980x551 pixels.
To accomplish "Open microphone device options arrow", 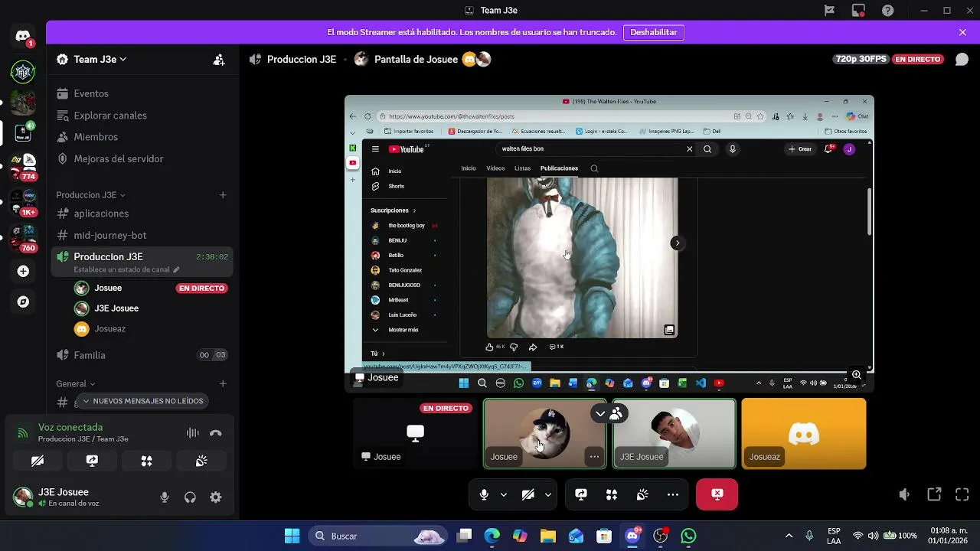I will (503, 495).
